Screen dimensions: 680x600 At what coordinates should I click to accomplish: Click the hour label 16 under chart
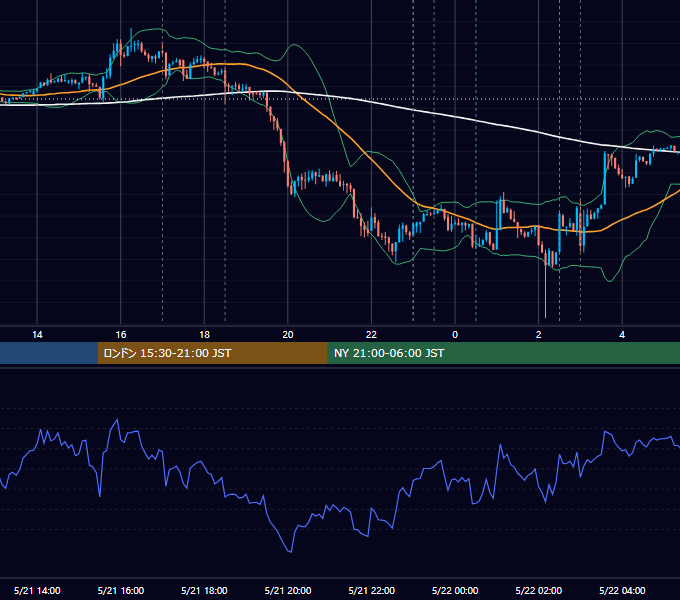pyautogui.click(x=121, y=335)
